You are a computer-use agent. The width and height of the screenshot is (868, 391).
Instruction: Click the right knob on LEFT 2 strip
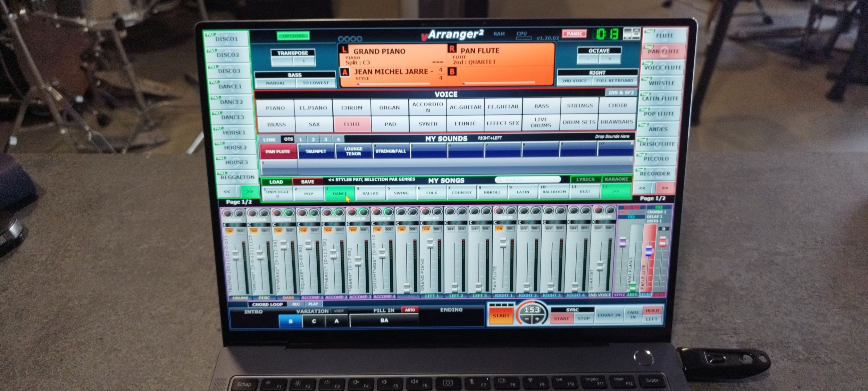461,211
